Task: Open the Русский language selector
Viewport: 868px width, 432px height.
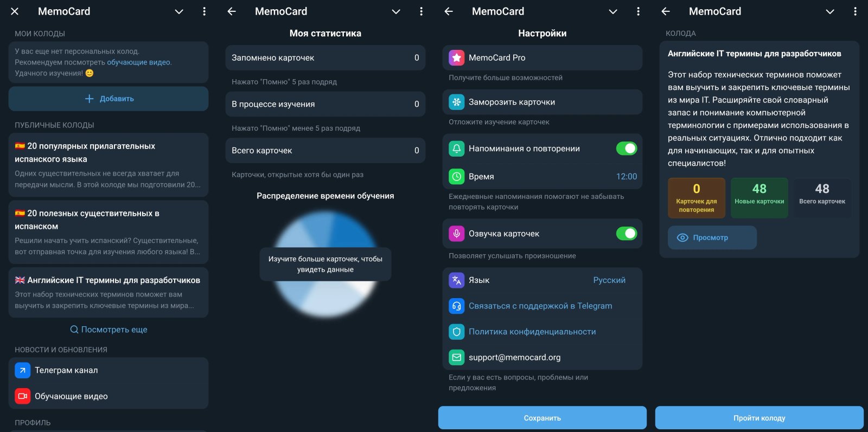Action: coord(609,280)
